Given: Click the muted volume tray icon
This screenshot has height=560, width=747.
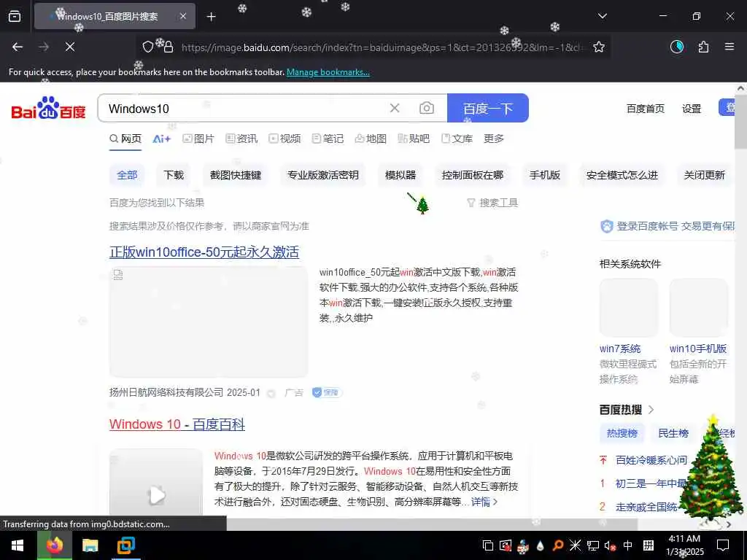Looking at the screenshot, I should (610, 545).
